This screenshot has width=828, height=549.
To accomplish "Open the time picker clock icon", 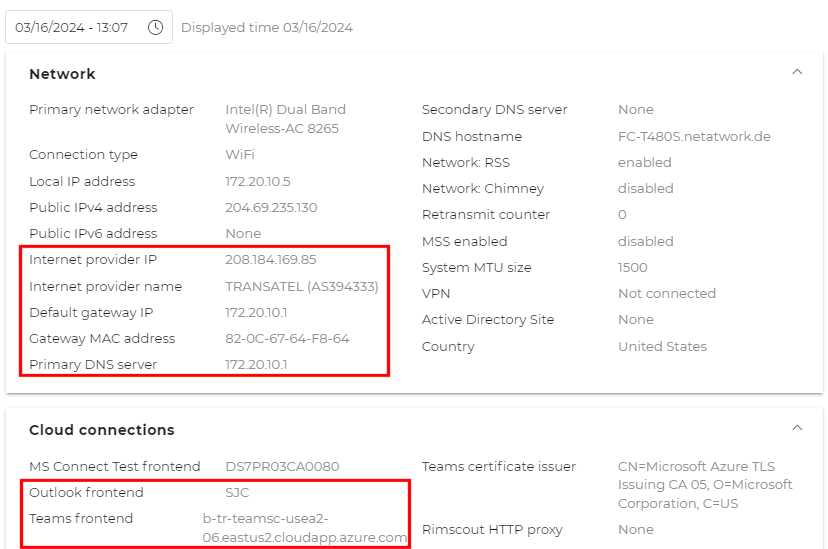I will [155, 27].
